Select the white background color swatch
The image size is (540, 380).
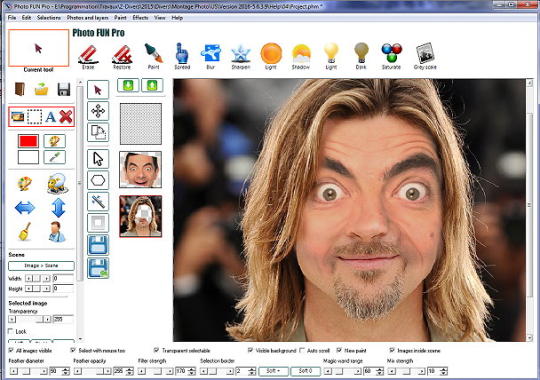click(x=28, y=157)
